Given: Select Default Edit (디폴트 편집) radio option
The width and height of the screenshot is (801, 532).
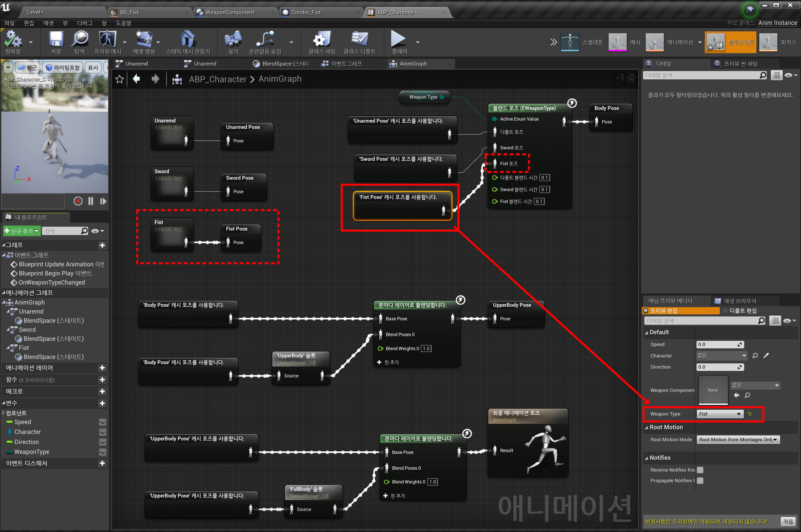Looking at the screenshot, I should point(740,311).
